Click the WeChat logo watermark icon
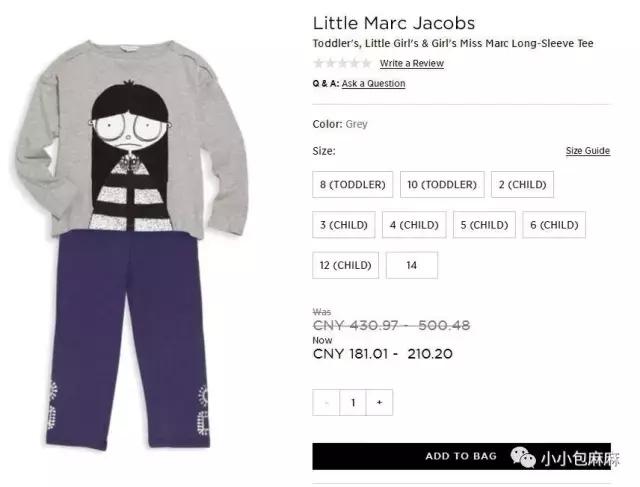The height and width of the screenshot is (487, 640). pyautogui.click(x=523, y=457)
